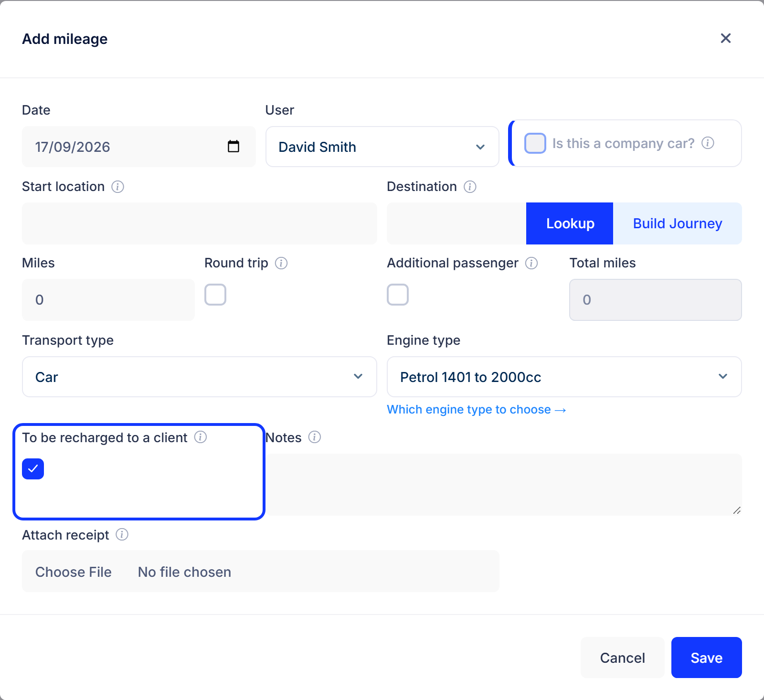Click the Notes resize handle
764x700 pixels.
pyautogui.click(x=737, y=510)
